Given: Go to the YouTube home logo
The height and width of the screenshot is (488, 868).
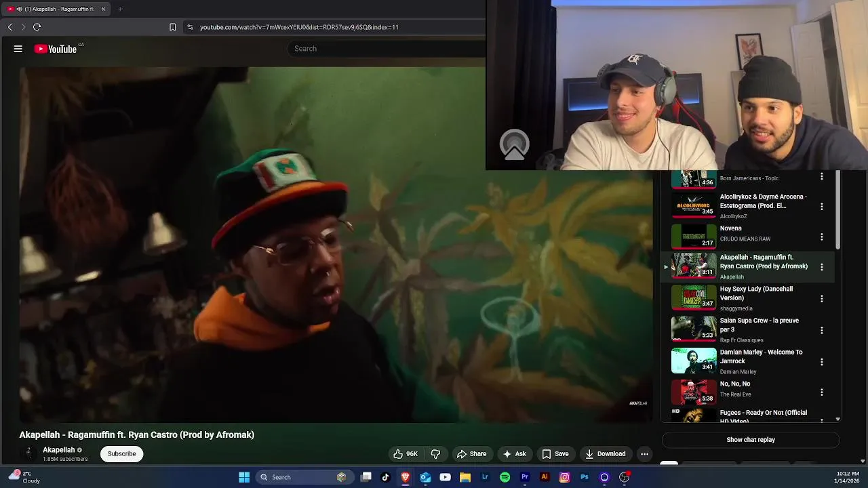Looking at the screenshot, I should coord(56,49).
